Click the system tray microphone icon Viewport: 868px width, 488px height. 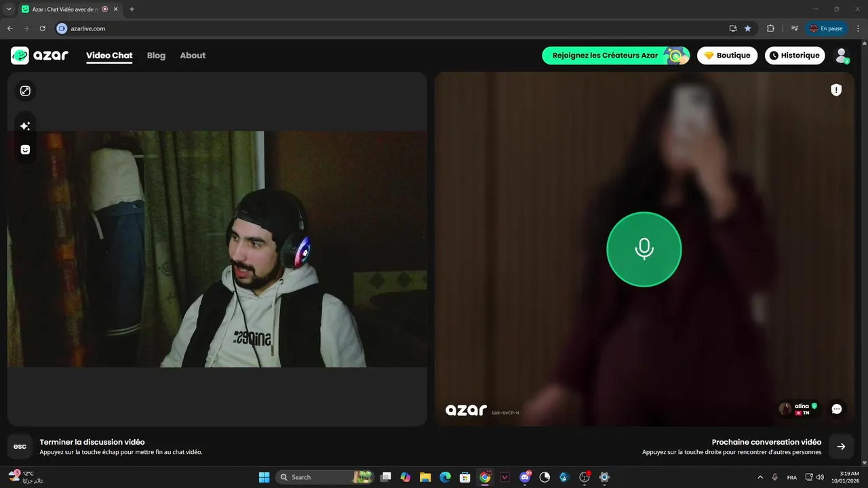(x=774, y=477)
